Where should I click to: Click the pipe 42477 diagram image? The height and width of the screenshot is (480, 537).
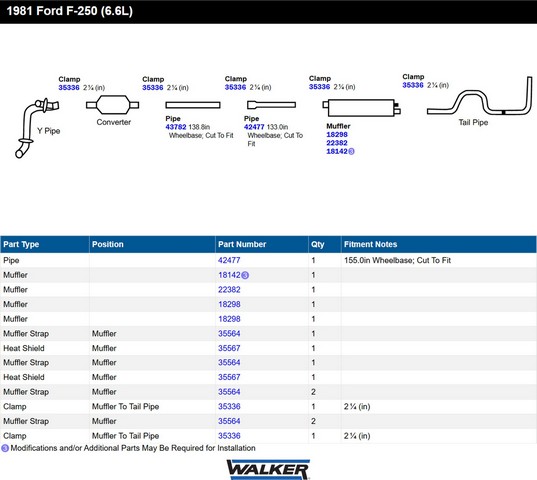(271, 104)
